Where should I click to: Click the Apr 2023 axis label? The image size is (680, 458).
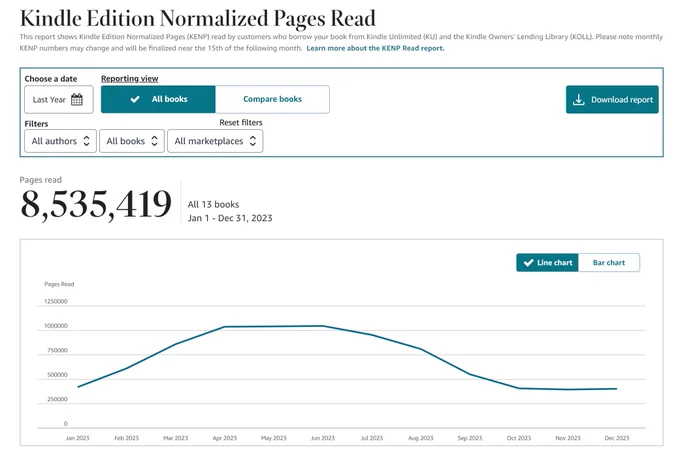pyautogui.click(x=225, y=438)
